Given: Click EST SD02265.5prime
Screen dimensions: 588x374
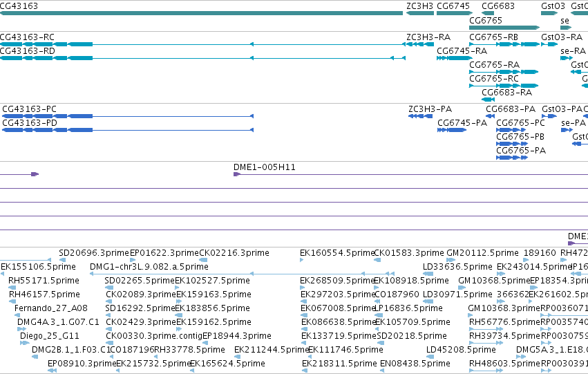Looking at the screenshot, I should [x=109, y=288].
